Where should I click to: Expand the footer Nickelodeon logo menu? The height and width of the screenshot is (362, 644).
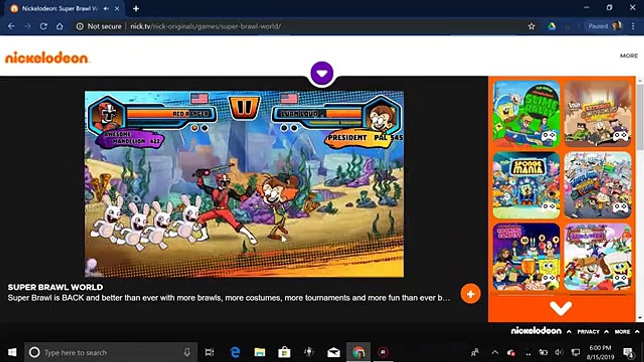coord(541,331)
